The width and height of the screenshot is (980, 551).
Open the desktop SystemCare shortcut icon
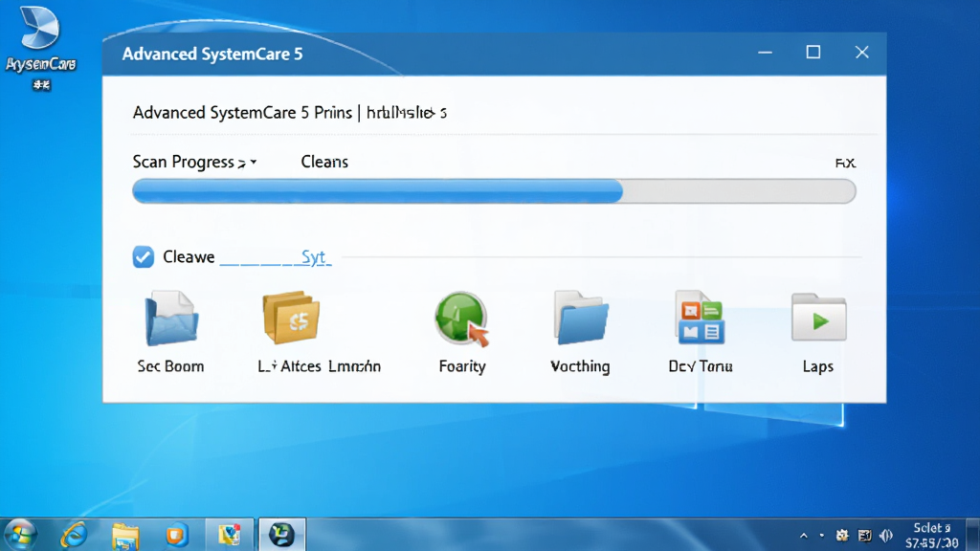point(40,49)
